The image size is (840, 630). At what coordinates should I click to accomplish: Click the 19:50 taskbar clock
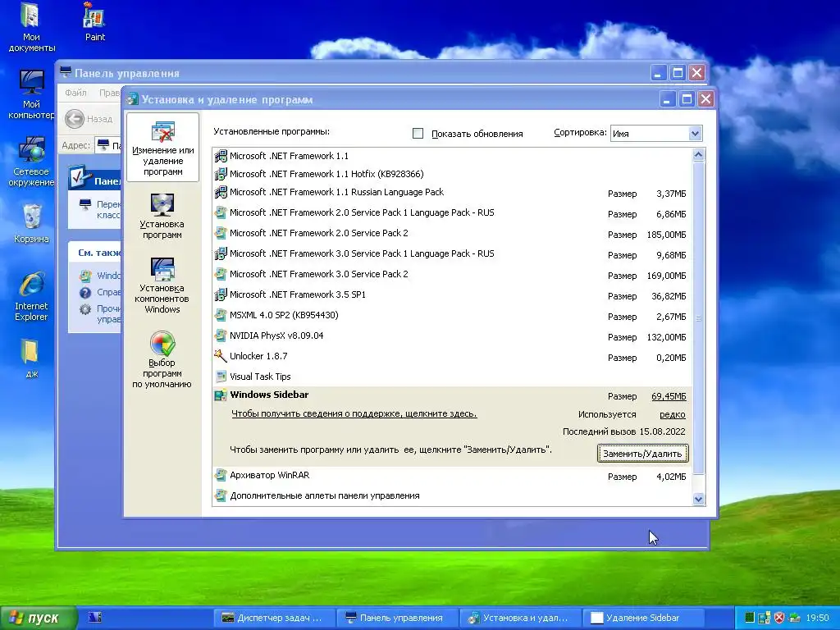point(817,618)
